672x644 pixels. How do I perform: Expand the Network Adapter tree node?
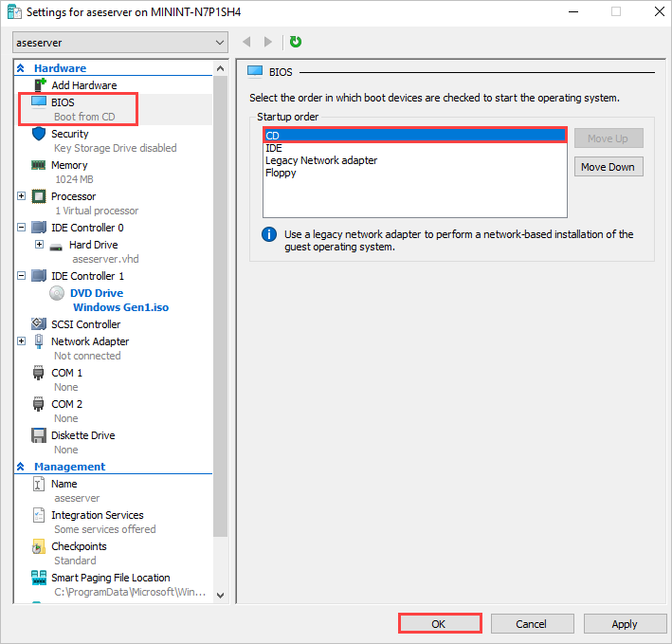(21, 341)
